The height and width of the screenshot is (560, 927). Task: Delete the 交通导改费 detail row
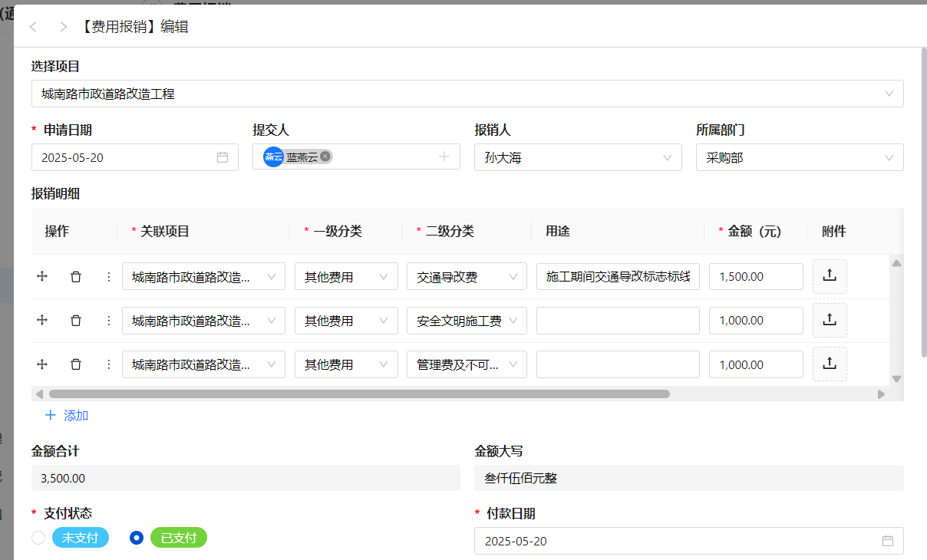76,276
